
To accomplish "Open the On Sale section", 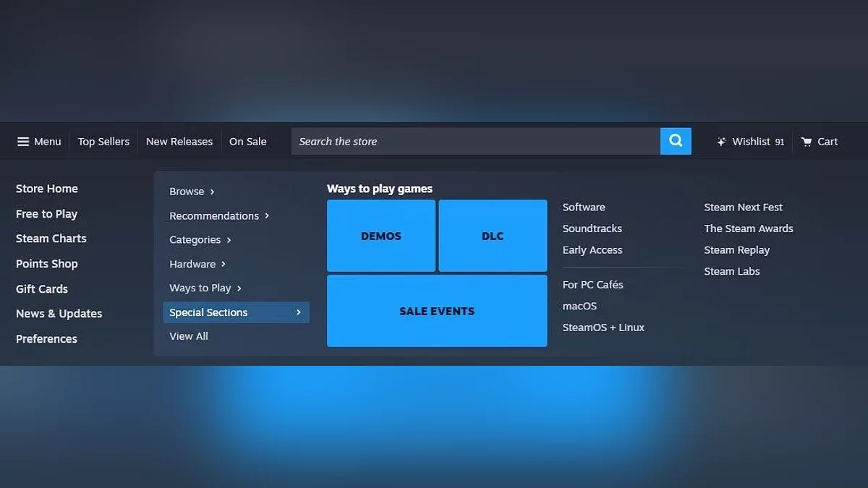I will pos(248,142).
